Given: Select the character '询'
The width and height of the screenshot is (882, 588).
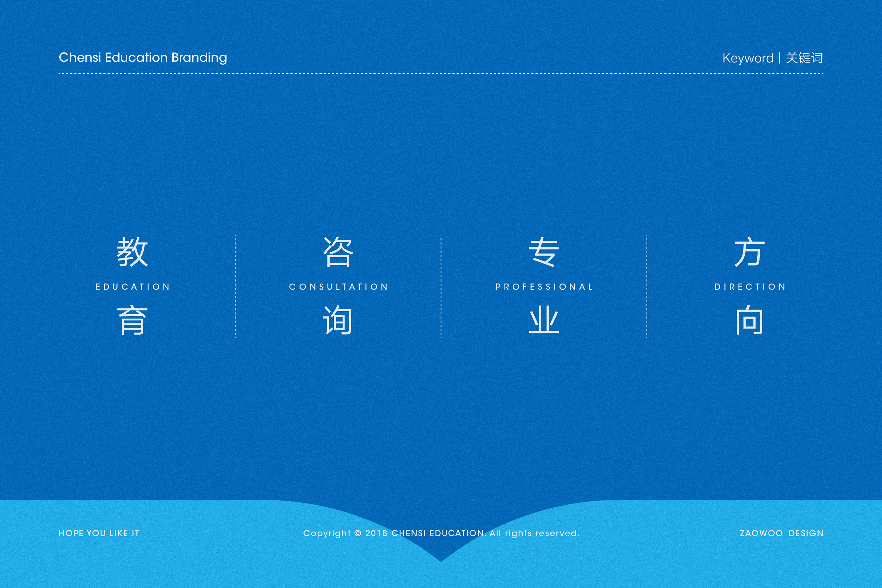Looking at the screenshot, I should point(338,320).
